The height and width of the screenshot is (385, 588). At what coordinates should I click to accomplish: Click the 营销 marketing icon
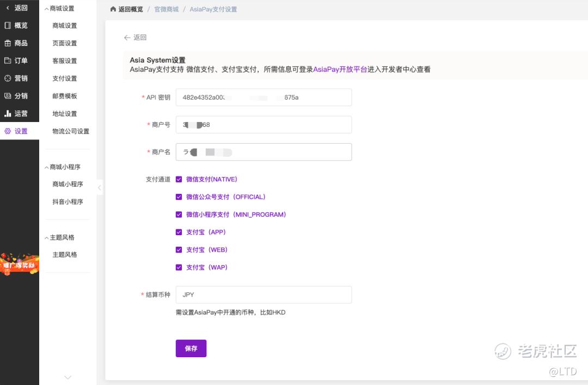coord(8,78)
